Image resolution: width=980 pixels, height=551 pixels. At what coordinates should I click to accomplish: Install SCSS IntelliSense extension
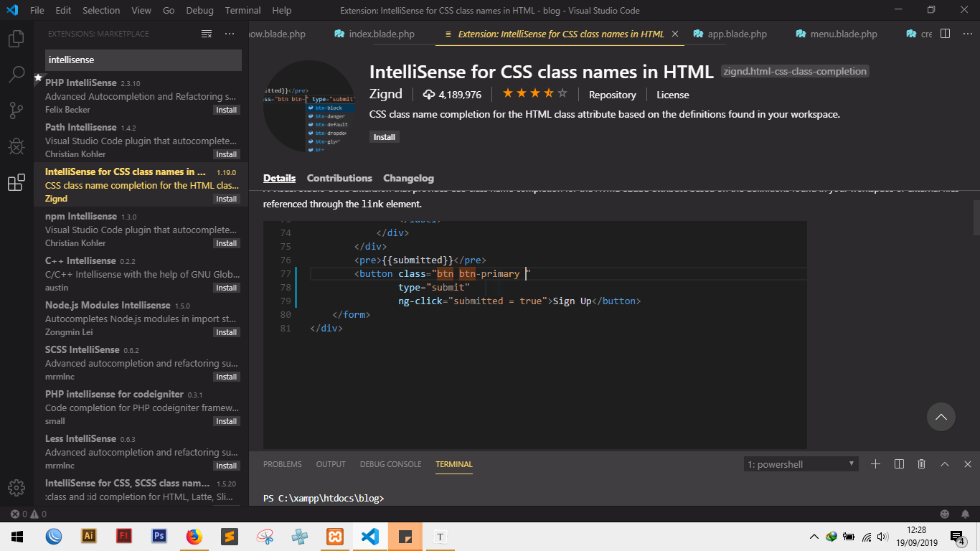click(227, 377)
